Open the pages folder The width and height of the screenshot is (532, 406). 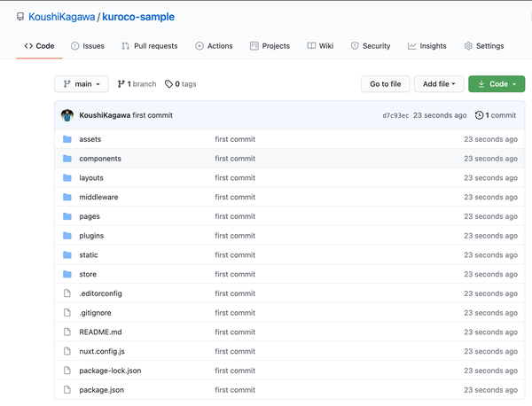click(x=90, y=216)
